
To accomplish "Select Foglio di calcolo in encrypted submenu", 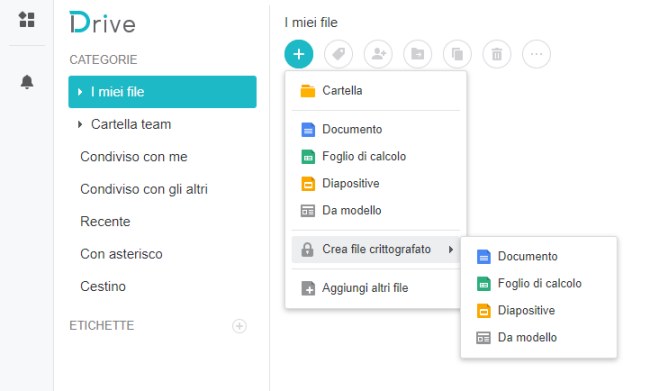I will 538,283.
